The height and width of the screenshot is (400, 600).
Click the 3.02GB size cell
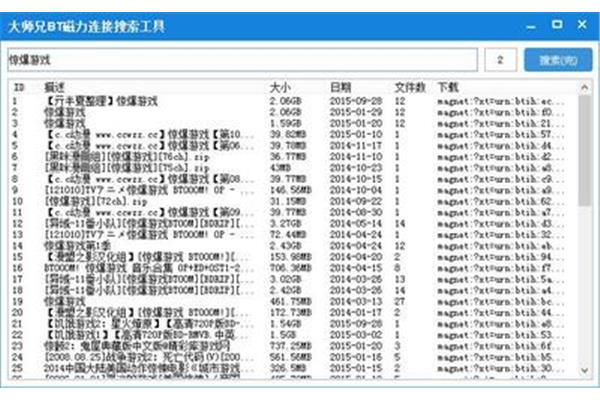(285, 279)
